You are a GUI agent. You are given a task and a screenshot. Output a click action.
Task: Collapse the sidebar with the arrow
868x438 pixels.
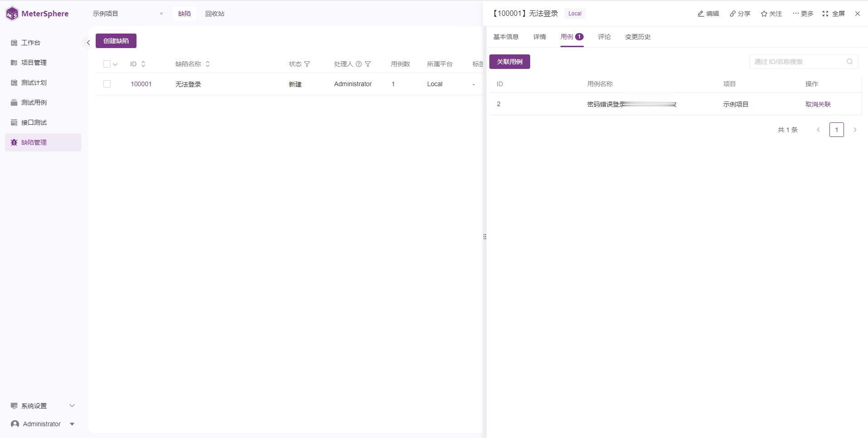point(88,43)
